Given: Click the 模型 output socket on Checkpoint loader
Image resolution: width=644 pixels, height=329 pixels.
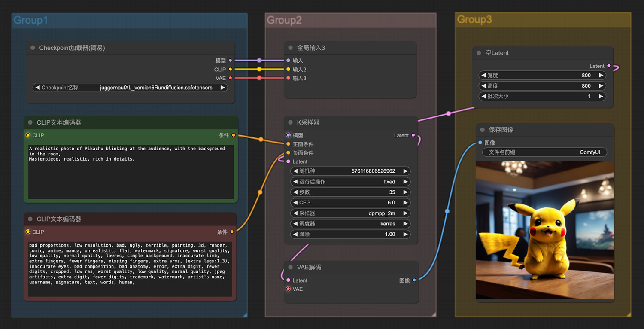Looking at the screenshot, I should pyautogui.click(x=231, y=61).
